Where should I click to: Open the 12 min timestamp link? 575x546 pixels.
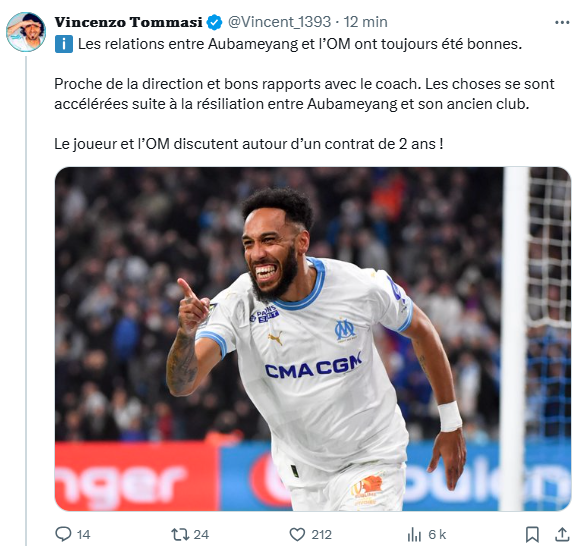pyautogui.click(x=365, y=22)
